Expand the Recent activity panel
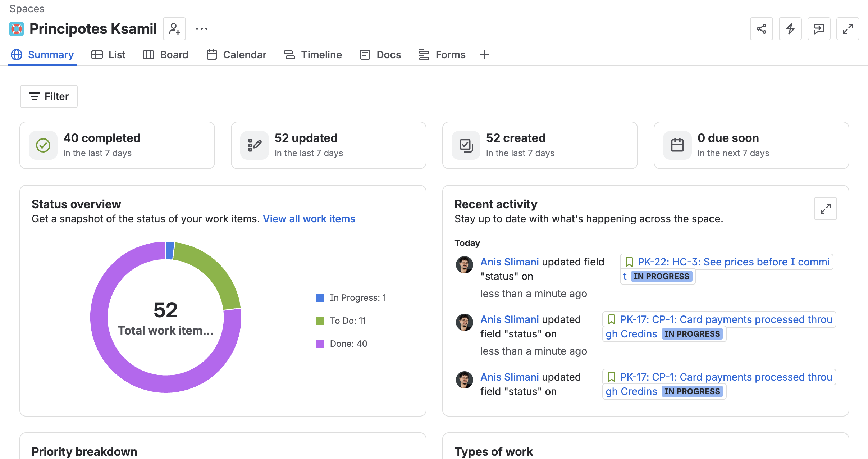Viewport: 868px width, 459px height. [826, 209]
